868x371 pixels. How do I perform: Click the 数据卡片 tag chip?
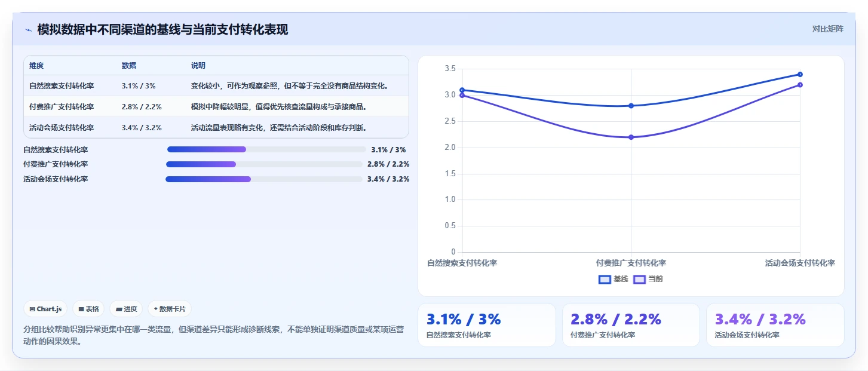(170, 309)
